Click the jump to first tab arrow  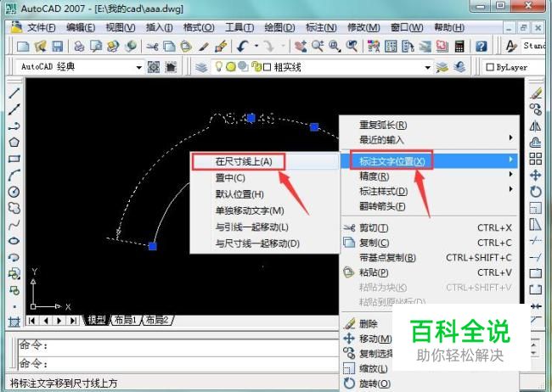coord(31,321)
